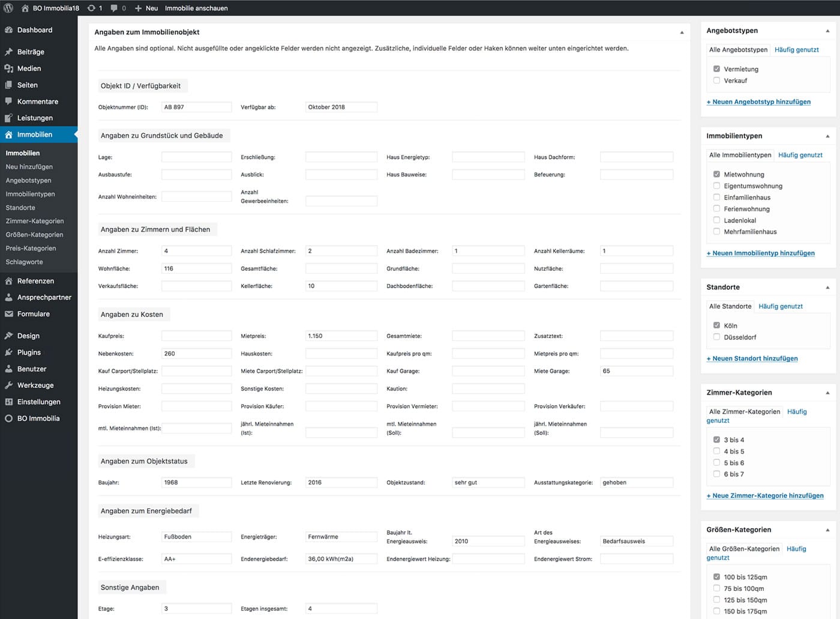Click the Kaufpreis input field
Screen dimensions: 840x619
click(x=196, y=336)
